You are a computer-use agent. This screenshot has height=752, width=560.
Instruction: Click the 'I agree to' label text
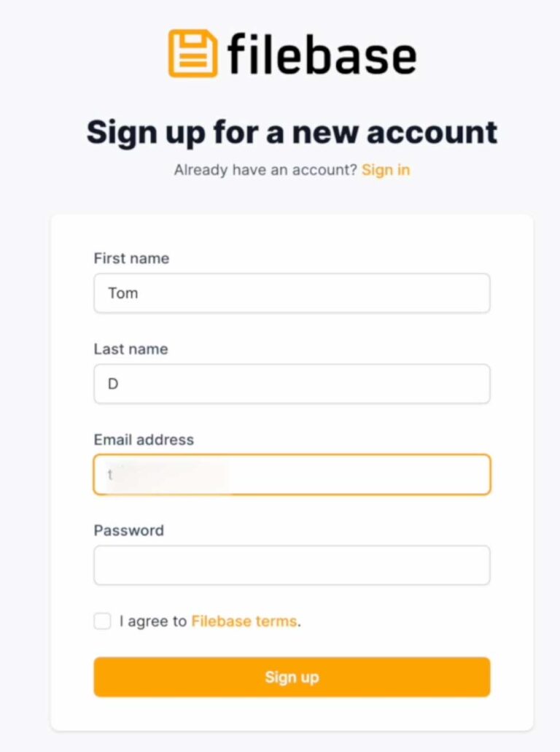pyautogui.click(x=153, y=621)
